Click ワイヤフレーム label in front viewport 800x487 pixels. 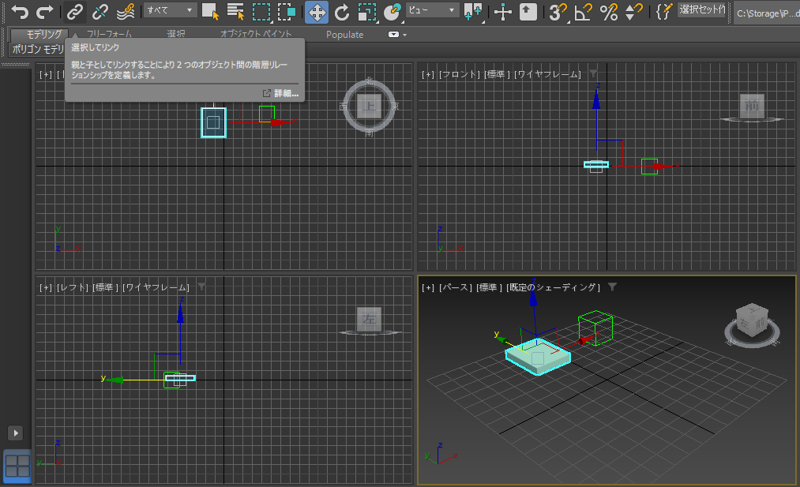coord(548,74)
